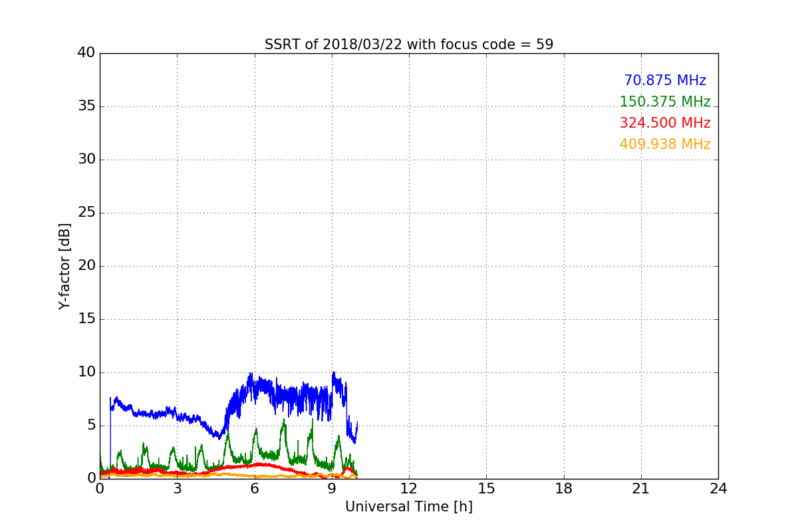Screen dimensions: 798x532
Task: Click x-axis tick label 24
Action: point(718,489)
